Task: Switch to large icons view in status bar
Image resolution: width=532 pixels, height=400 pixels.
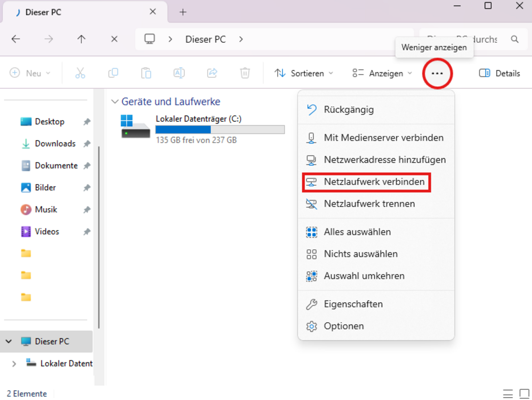Action: tap(524, 394)
